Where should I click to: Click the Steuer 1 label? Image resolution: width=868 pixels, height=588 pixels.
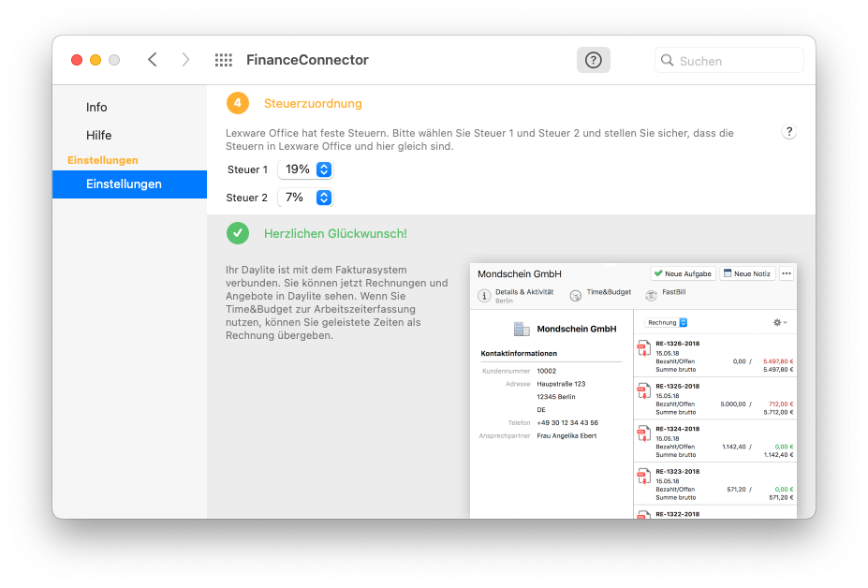tap(247, 170)
